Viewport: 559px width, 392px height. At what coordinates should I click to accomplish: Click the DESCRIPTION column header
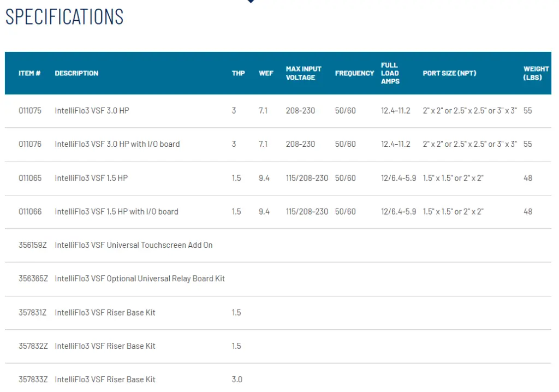tap(76, 73)
